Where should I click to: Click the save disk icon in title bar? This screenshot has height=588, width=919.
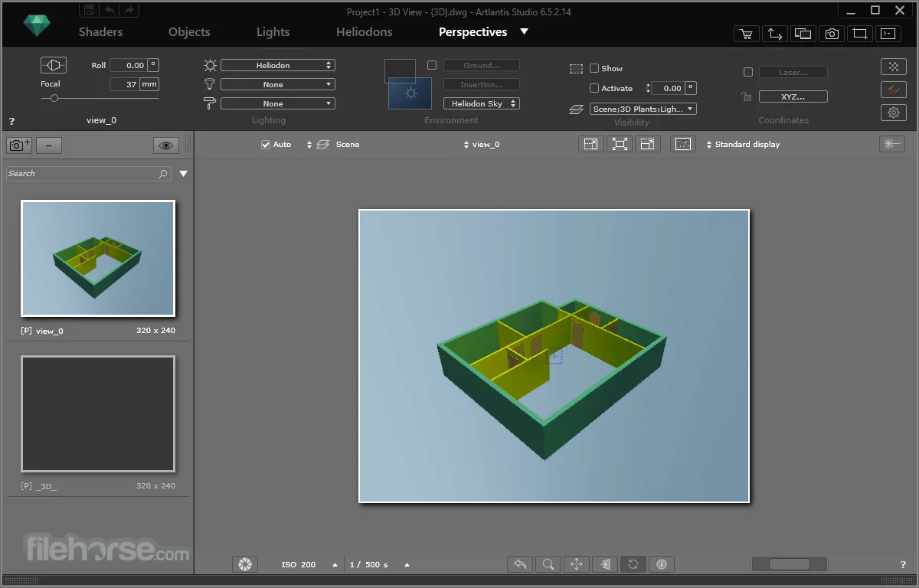(x=90, y=10)
